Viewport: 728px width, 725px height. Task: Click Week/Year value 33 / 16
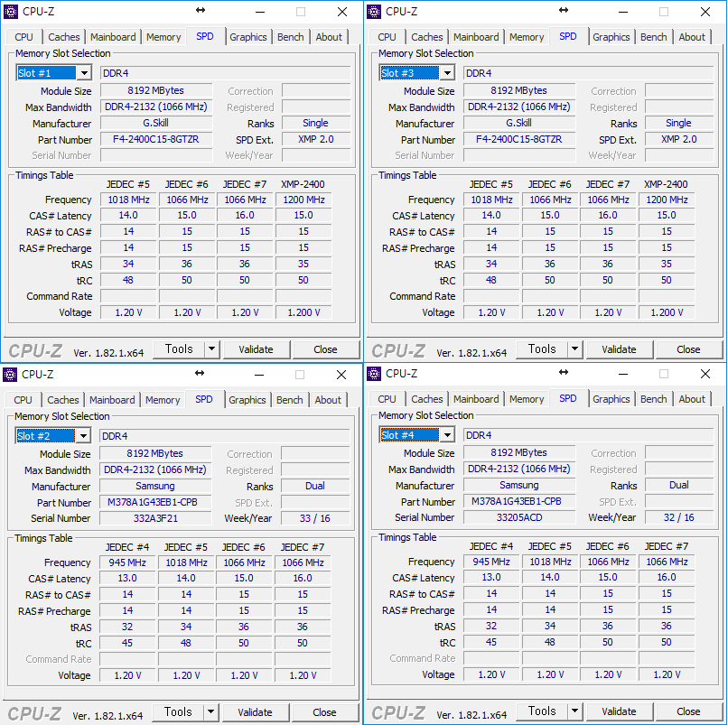tap(315, 518)
